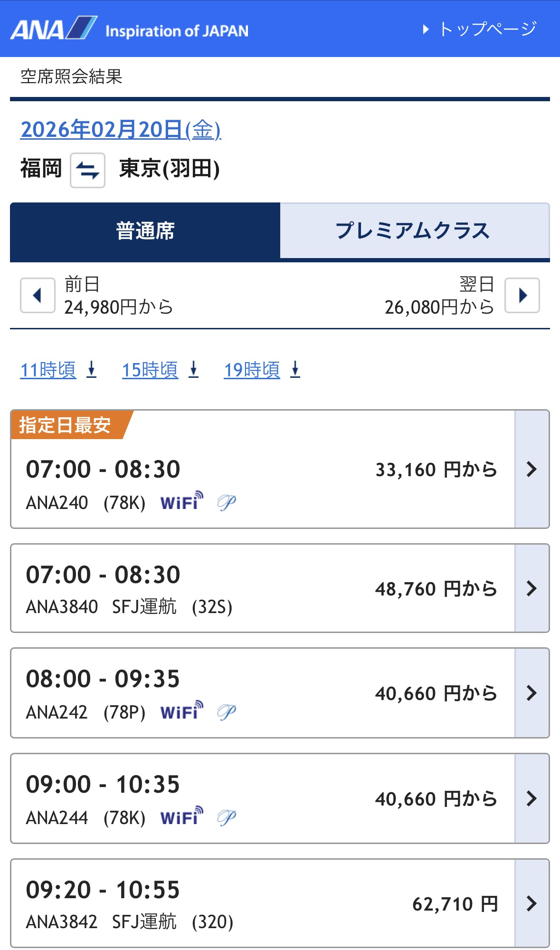Click WiFi icon on ANA244 flight
Viewport: 560px width, 950px height.
(x=181, y=816)
